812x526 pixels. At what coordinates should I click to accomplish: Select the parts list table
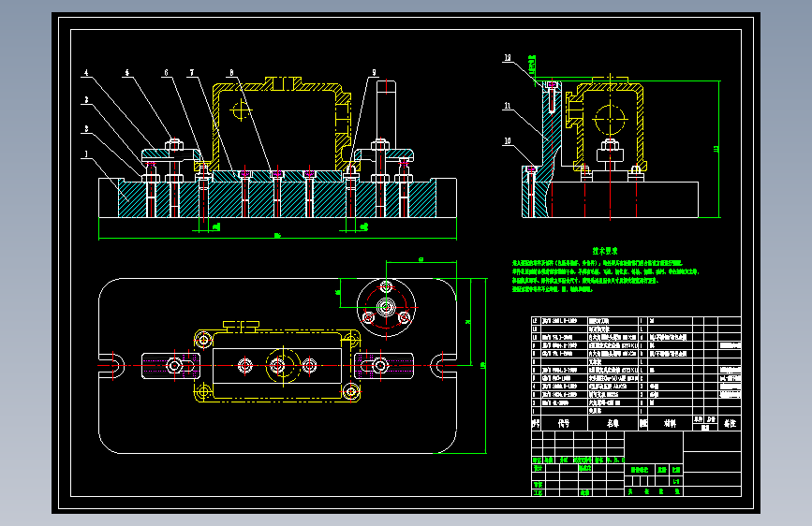click(636, 373)
